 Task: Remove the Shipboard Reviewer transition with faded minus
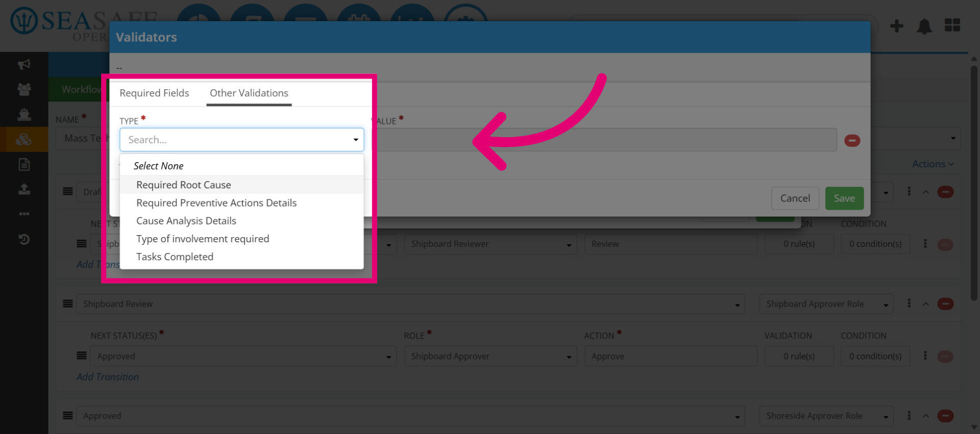pyautogui.click(x=945, y=245)
